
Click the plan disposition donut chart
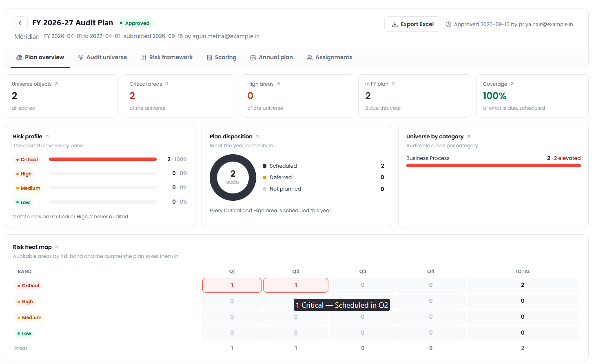(233, 178)
